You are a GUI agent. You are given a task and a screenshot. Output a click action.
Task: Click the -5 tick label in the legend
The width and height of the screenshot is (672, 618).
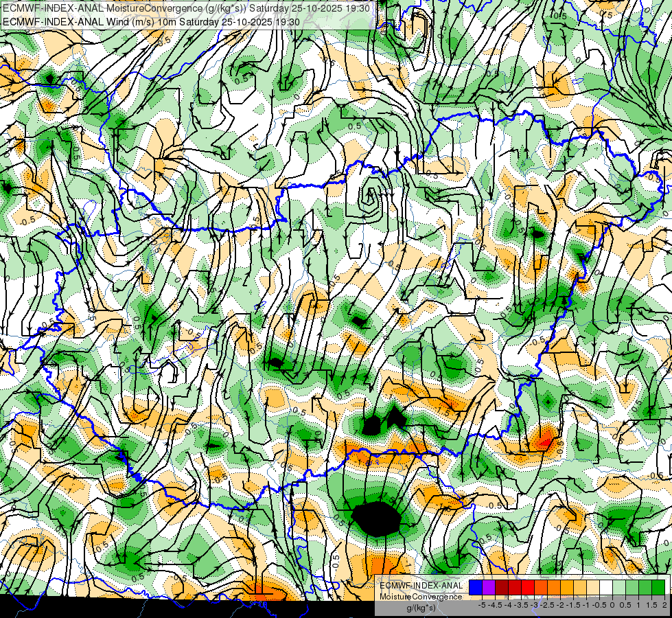(482, 605)
